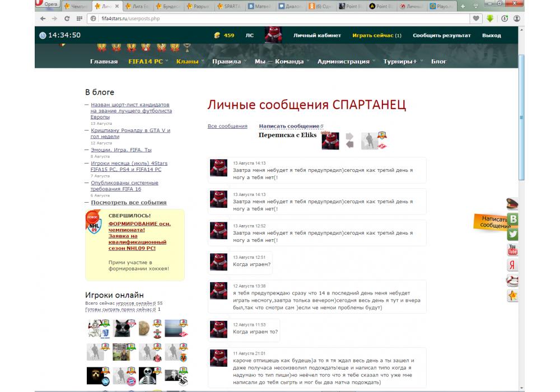The height and width of the screenshot is (392, 560).
Task: Click 'игроков онлайн' link
Action: click(136, 303)
